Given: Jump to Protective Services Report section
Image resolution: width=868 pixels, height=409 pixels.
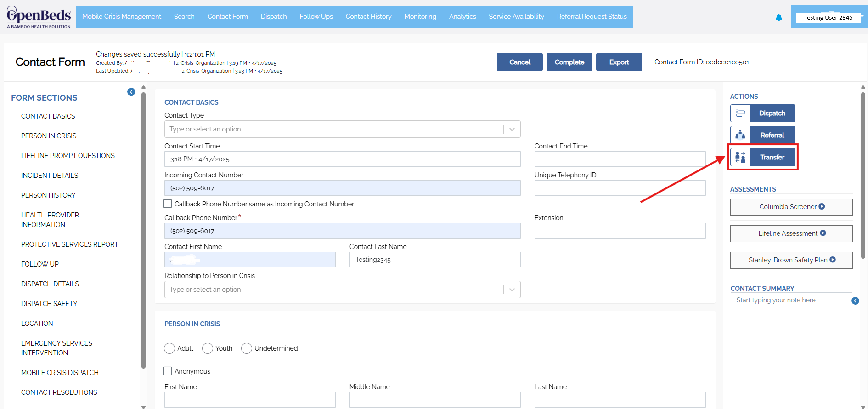Looking at the screenshot, I should 70,244.
